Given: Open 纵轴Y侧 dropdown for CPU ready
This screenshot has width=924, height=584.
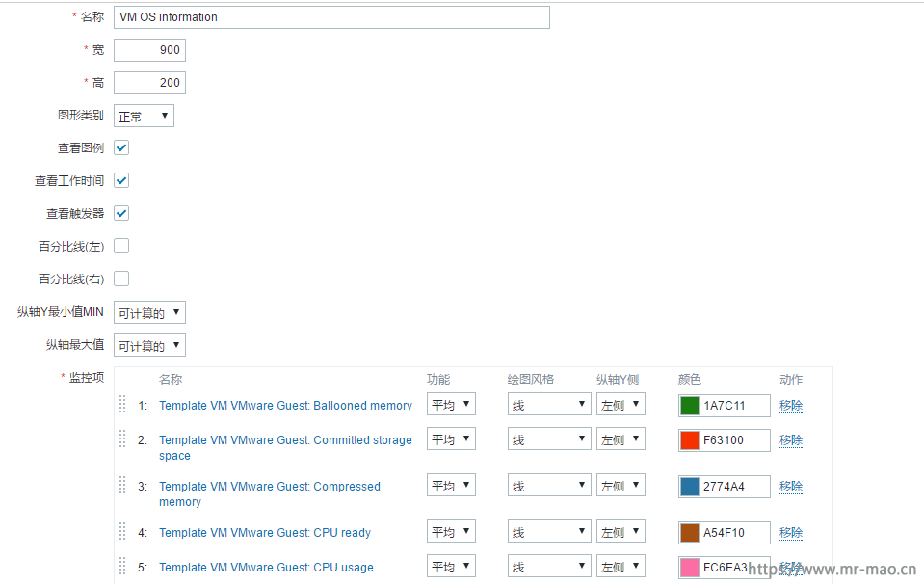Looking at the screenshot, I should tap(620, 532).
